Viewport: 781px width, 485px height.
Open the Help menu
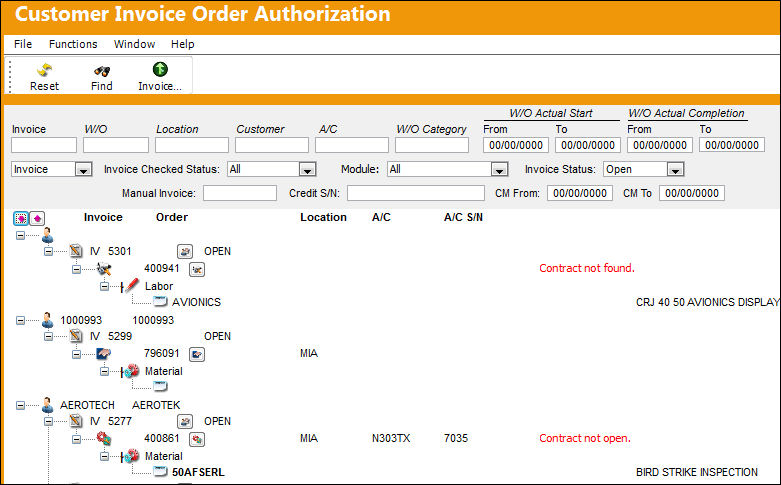183,44
